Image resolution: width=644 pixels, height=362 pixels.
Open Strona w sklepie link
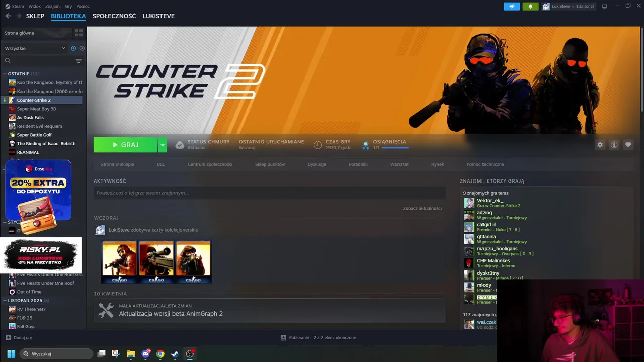click(x=117, y=164)
